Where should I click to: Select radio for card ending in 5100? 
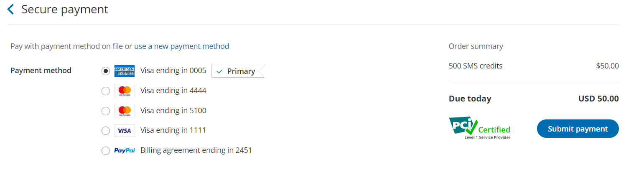106,111
